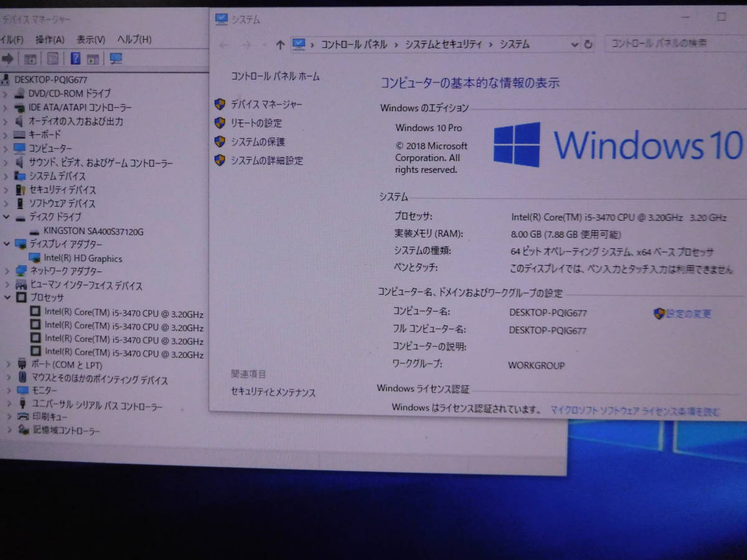Collapse the ディスク ドライブ node
747x560 pixels.
(x=6, y=217)
